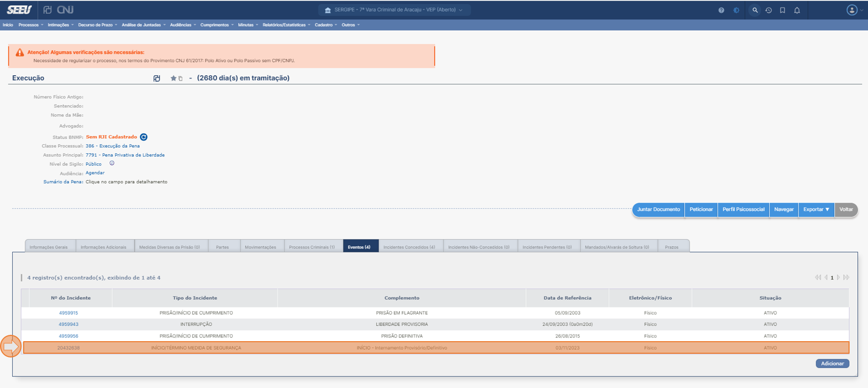Open the Outros menu
868x388 pixels.
point(350,25)
